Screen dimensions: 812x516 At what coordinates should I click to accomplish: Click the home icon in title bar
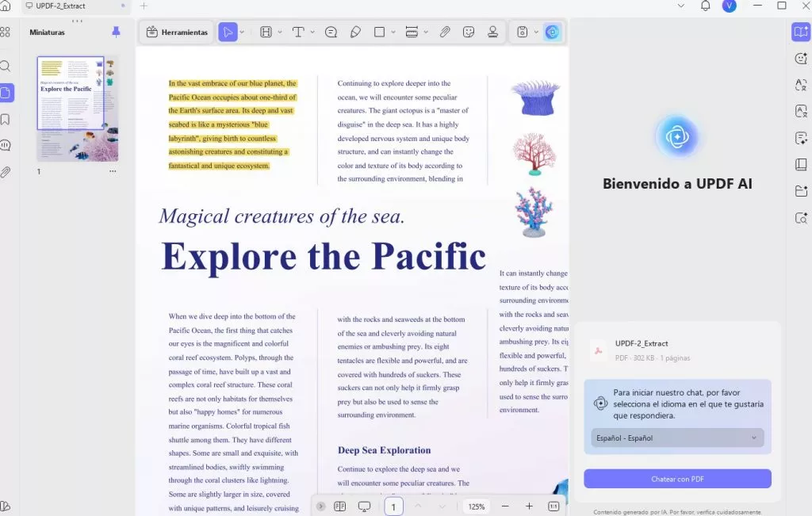point(6,6)
